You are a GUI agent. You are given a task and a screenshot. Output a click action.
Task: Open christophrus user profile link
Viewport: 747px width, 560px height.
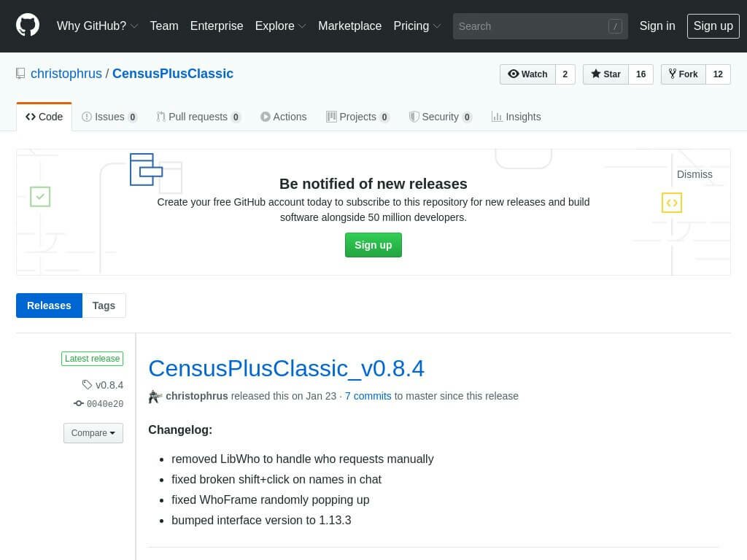tap(66, 74)
